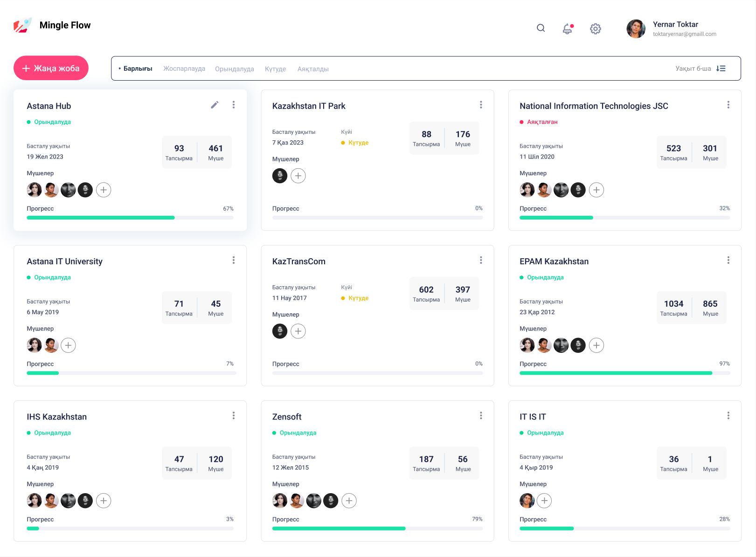Open notifications bell icon

568,28
